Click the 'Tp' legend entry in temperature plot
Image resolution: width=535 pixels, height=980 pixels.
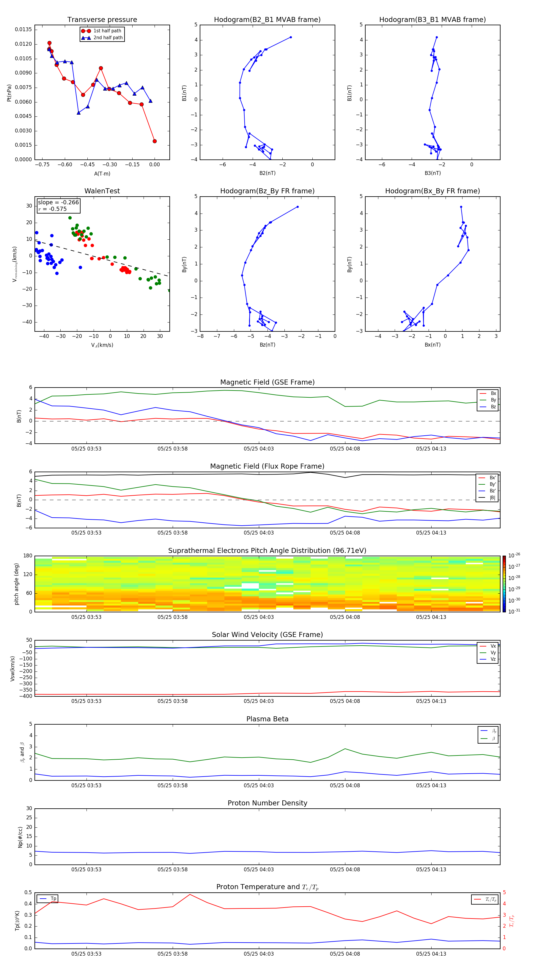click(x=48, y=899)
